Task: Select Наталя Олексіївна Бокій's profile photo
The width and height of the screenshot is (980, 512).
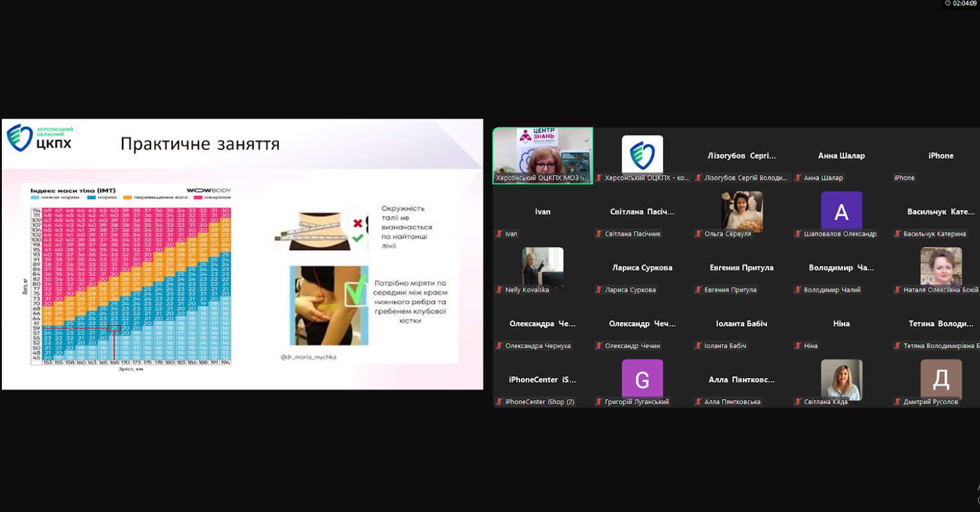Action: (940, 267)
